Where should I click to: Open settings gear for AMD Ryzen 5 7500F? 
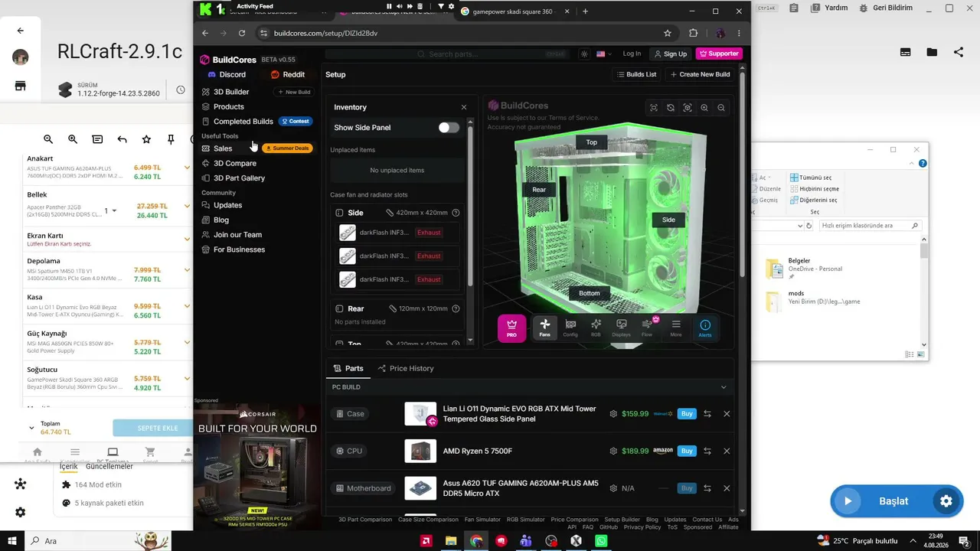pos(613,451)
